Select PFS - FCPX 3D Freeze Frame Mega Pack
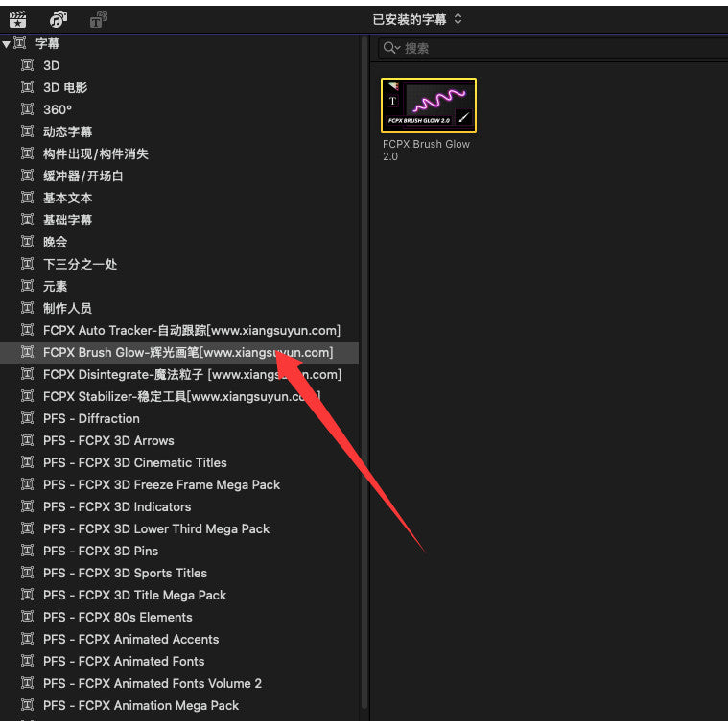Viewport: 728px width, 728px height. point(179,484)
